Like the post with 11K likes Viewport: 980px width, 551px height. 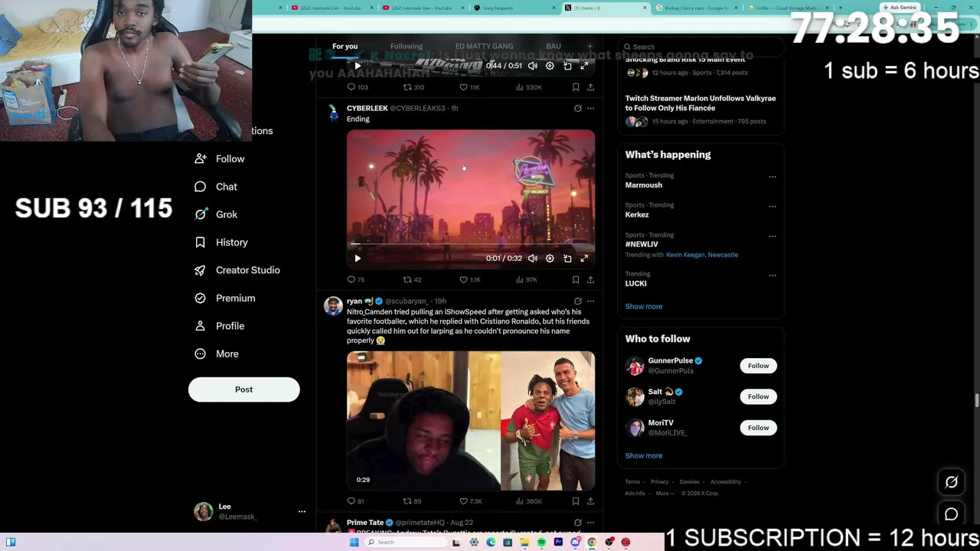pos(469,87)
